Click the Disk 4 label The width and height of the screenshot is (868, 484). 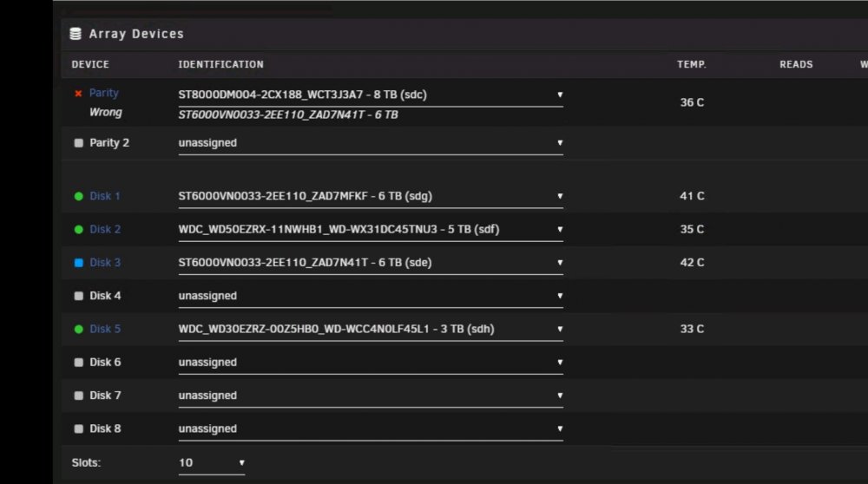coord(105,296)
